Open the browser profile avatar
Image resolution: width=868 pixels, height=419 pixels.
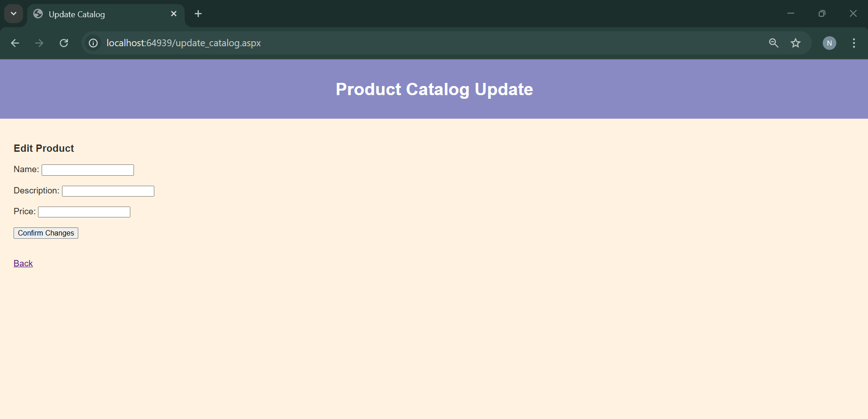pyautogui.click(x=830, y=43)
